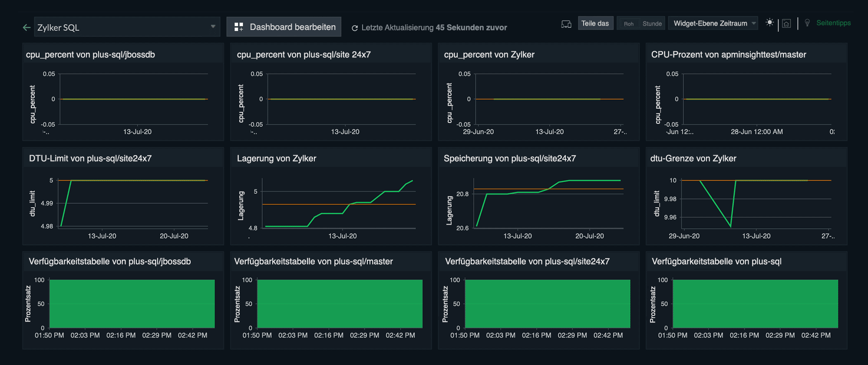
Task: Click the dtu-Grenze von Zylker chart
Action: [x=756, y=204]
